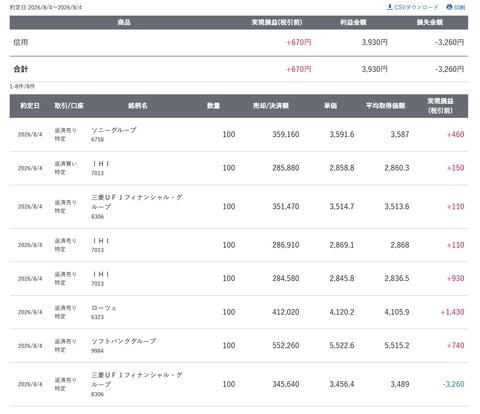Select the ソニーグループ stock name
This screenshot has height=414, width=480.
pos(114,130)
